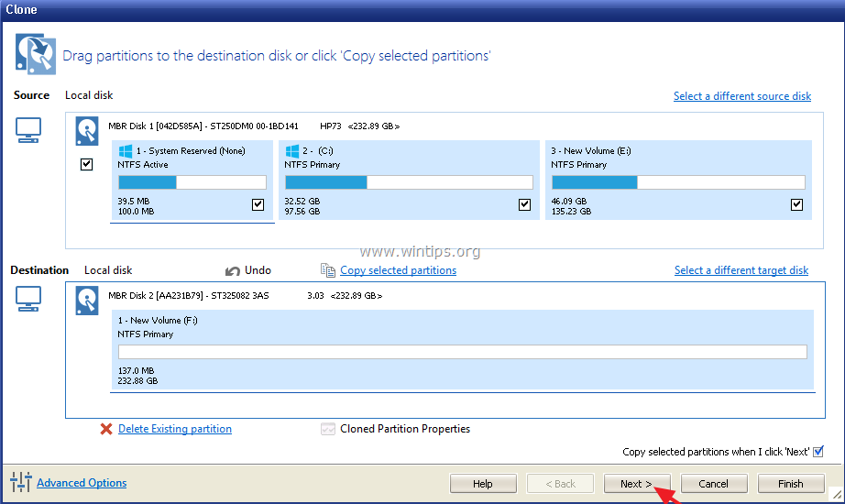Click the Cancel button
This screenshot has height=504, width=845.
coord(714,484)
